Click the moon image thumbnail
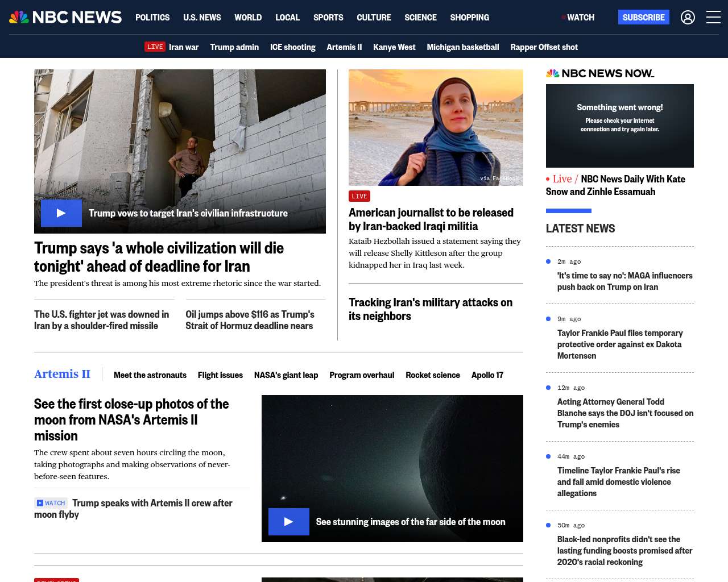Screen dimensions: 728x582 392,468
